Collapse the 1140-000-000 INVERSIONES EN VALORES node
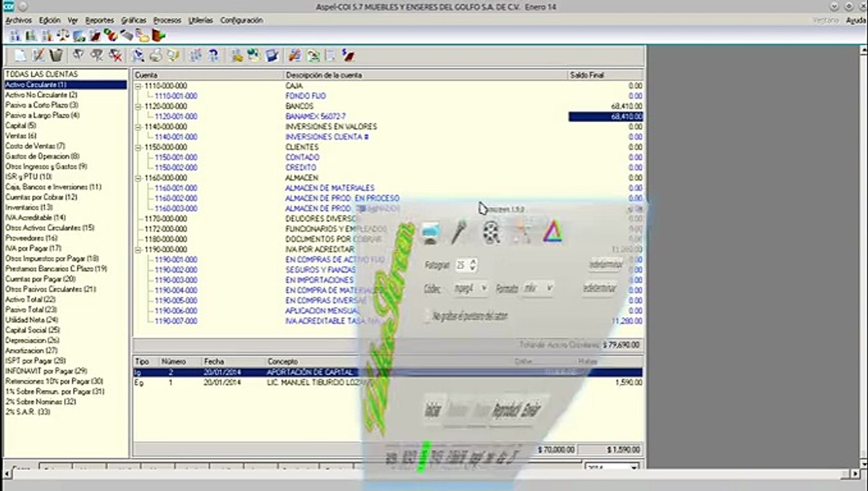Viewport: 868px width, 491px height. [138, 127]
